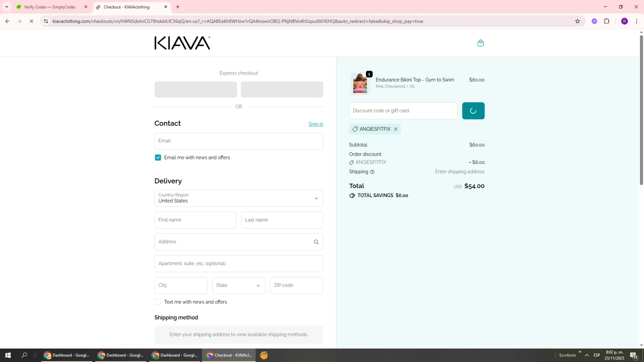Screen dimensions: 644x362
Task: Click the ESP language indicator
Action: click(x=597, y=355)
